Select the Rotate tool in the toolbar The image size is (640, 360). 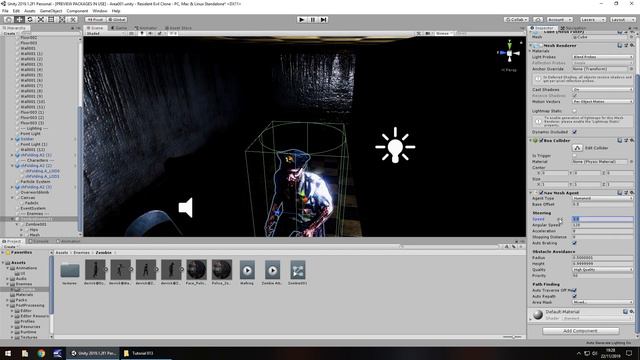point(30,20)
